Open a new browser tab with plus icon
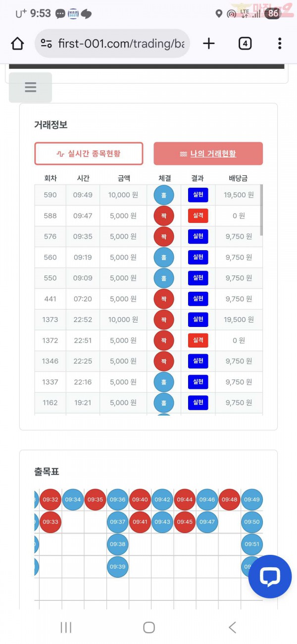Image resolution: width=297 pixels, height=644 pixels. click(208, 43)
